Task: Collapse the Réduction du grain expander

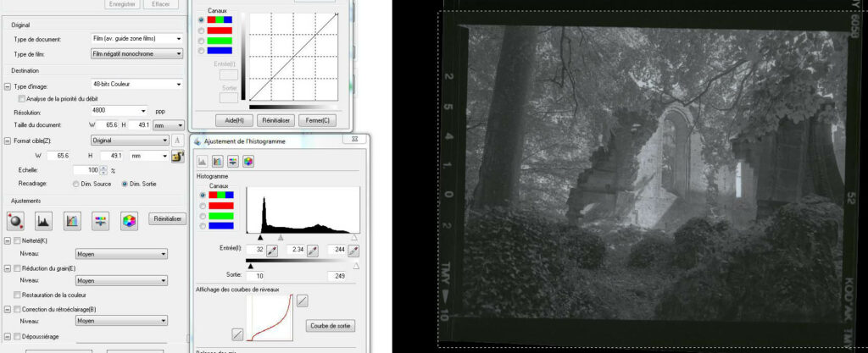Action: point(7,268)
